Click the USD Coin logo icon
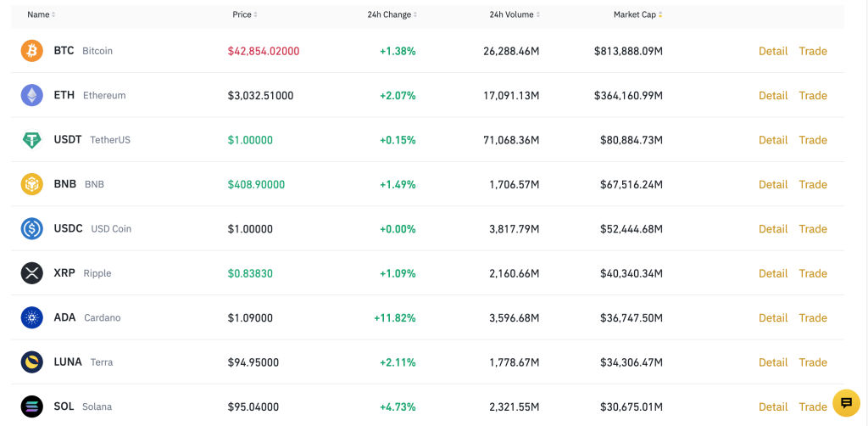 [31, 228]
